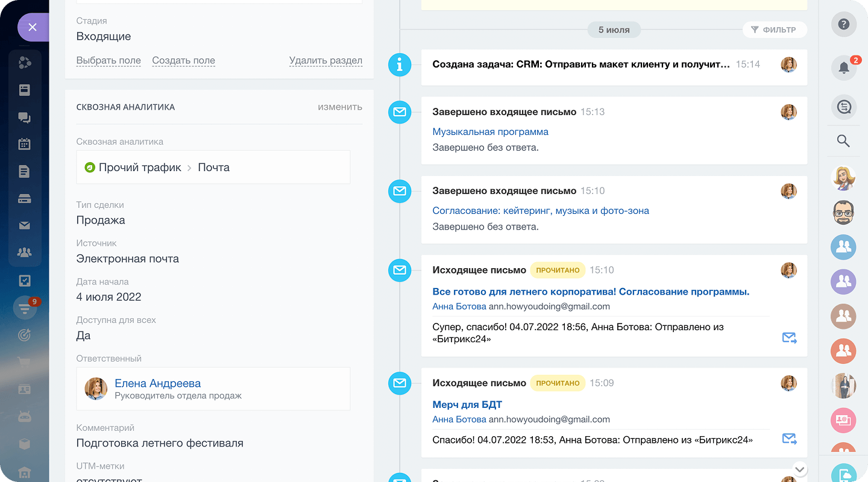This screenshot has height=482, width=868.
Task: Open the tasks checkmark icon in sidebar
Action: click(24, 281)
